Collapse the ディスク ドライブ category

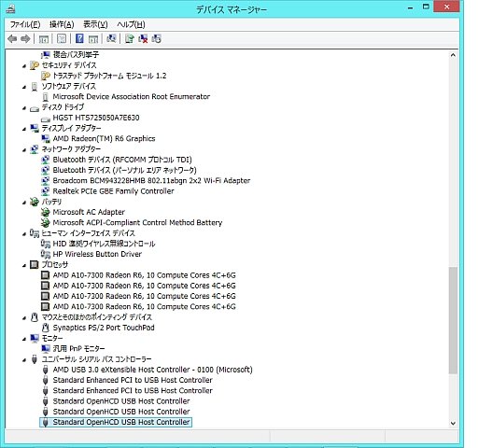pyautogui.click(x=24, y=108)
